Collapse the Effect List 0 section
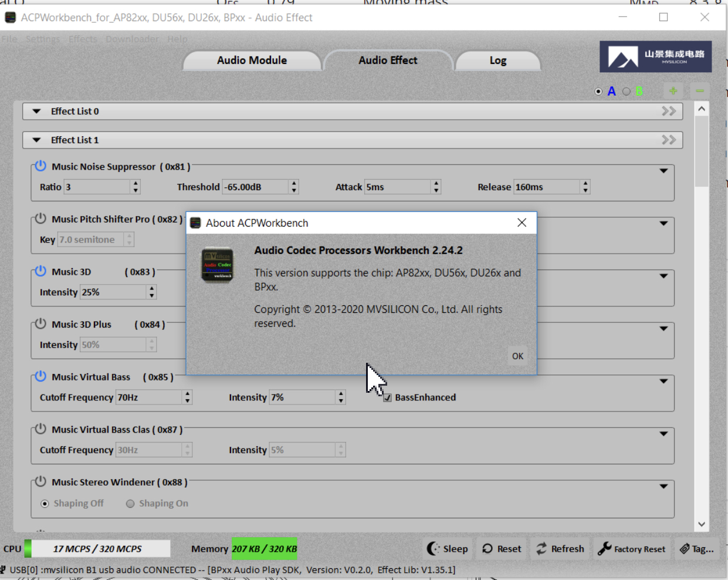This screenshot has height=580, width=728. pyautogui.click(x=37, y=111)
